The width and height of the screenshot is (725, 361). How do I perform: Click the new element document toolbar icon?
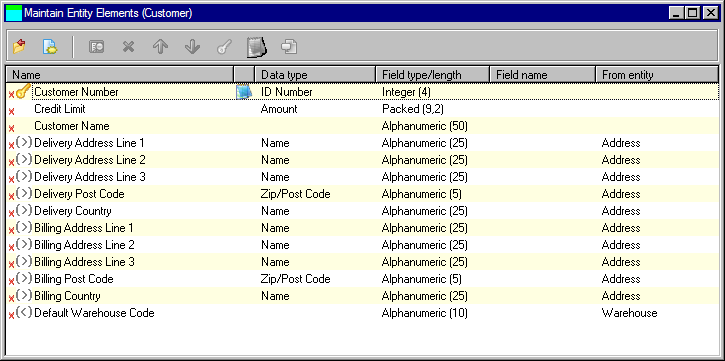tap(50, 47)
